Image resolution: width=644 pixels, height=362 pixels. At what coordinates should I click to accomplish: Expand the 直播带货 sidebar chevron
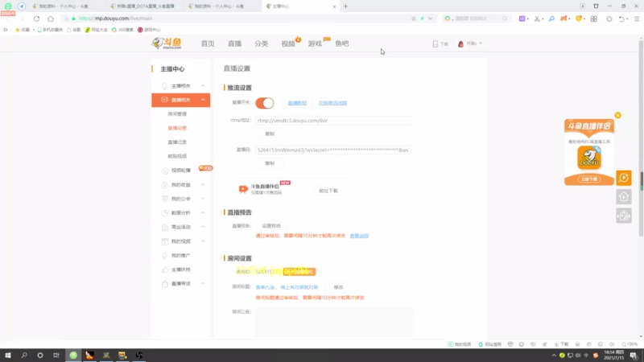tap(203, 284)
